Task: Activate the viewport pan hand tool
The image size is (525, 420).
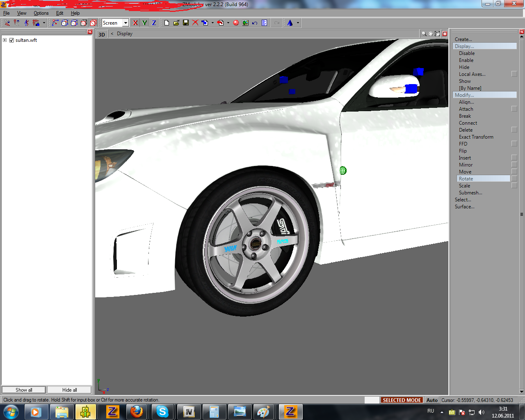Action: (430, 34)
